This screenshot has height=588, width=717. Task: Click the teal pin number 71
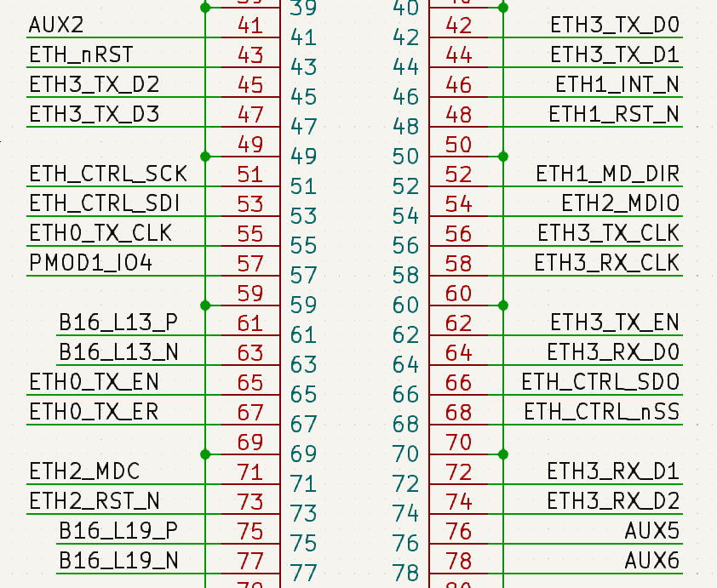coord(304,484)
